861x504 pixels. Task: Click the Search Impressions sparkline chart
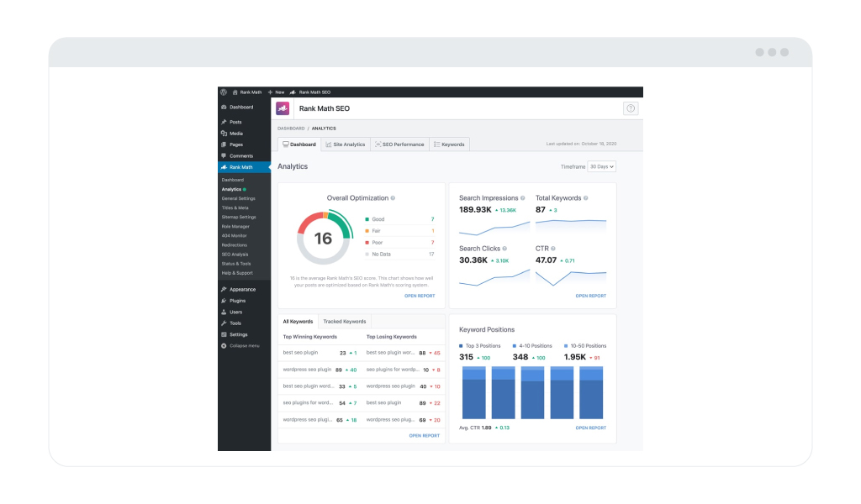494,228
